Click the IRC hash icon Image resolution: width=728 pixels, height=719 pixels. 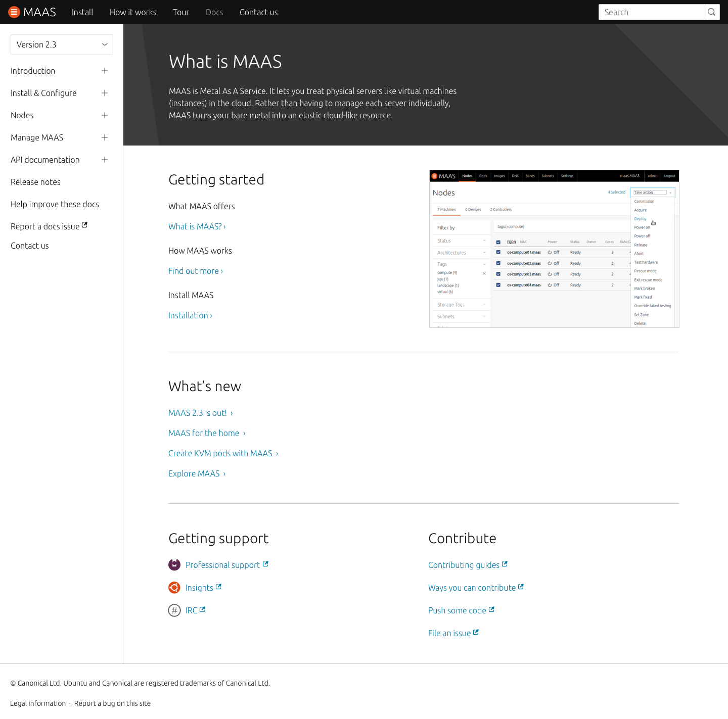(174, 610)
